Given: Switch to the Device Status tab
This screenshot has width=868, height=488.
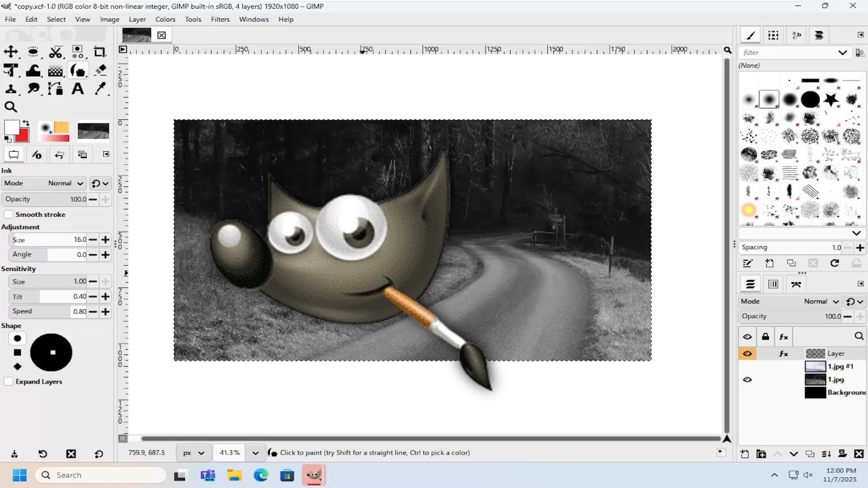Looking at the screenshot, I should click(37, 155).
